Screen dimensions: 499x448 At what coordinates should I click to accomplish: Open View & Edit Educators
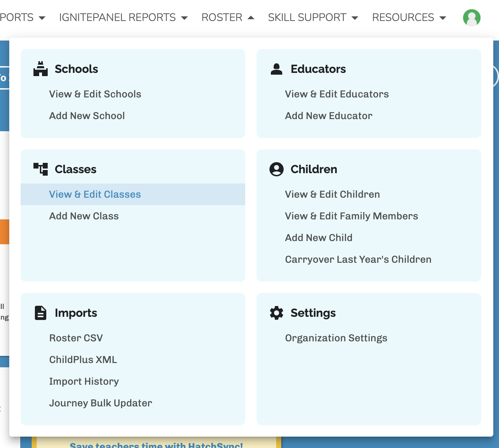(337, 94)
